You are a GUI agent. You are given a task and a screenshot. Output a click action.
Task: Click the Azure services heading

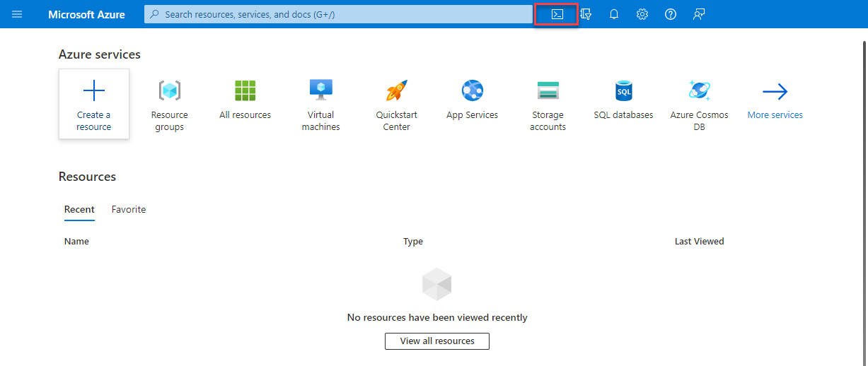pyautogui.click(x=100, y=54)
